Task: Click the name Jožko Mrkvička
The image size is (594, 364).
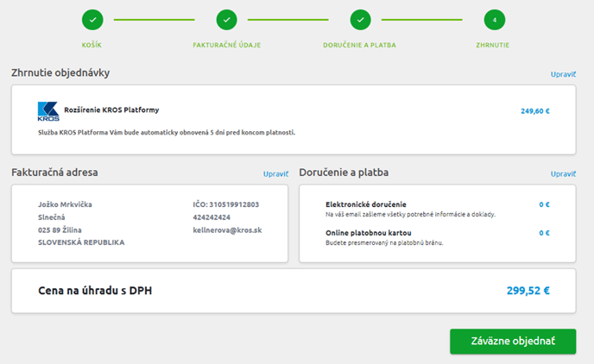Action: point(65,204)
